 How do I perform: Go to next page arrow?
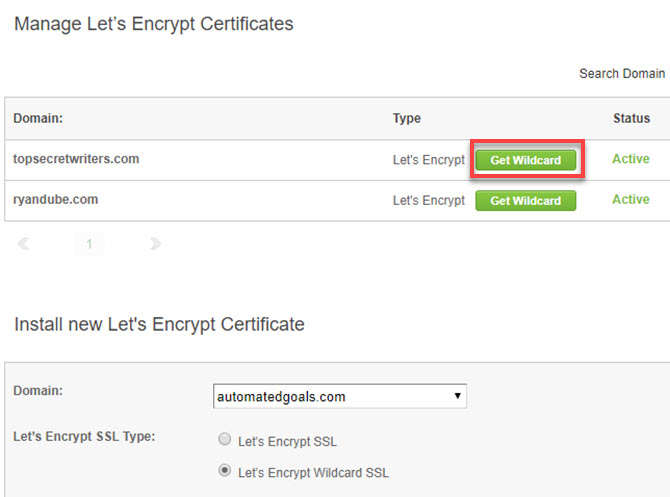[x=155, y=244]
